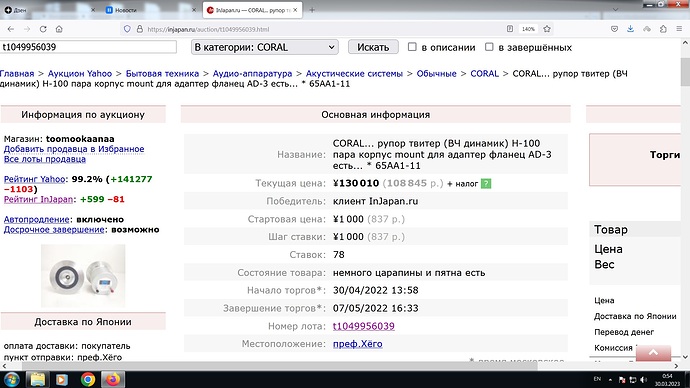Open File Explorer from the taskbar
The image size is (690, 388).
pos(37,379)
